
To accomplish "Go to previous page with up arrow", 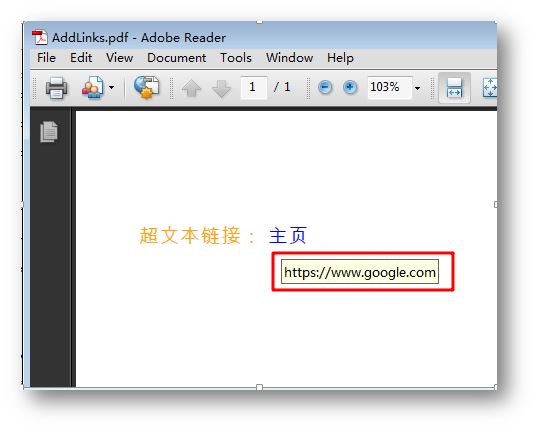I will pos(191,88).
